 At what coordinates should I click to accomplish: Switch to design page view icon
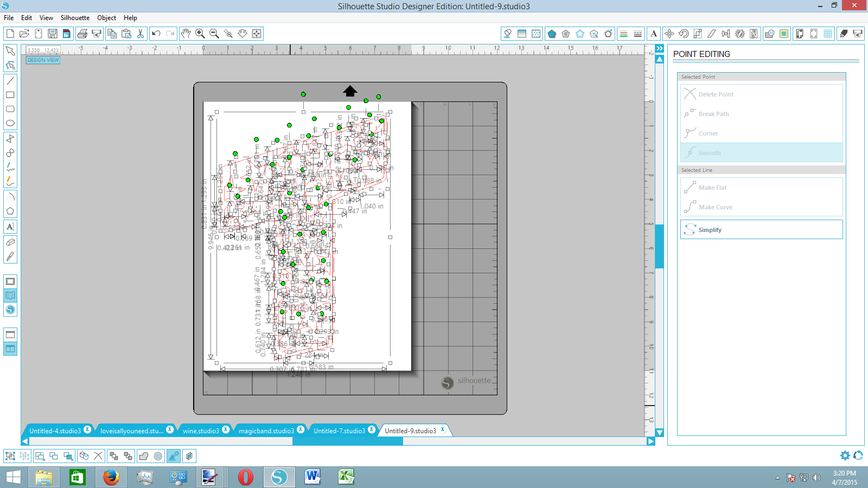[10, 281]
